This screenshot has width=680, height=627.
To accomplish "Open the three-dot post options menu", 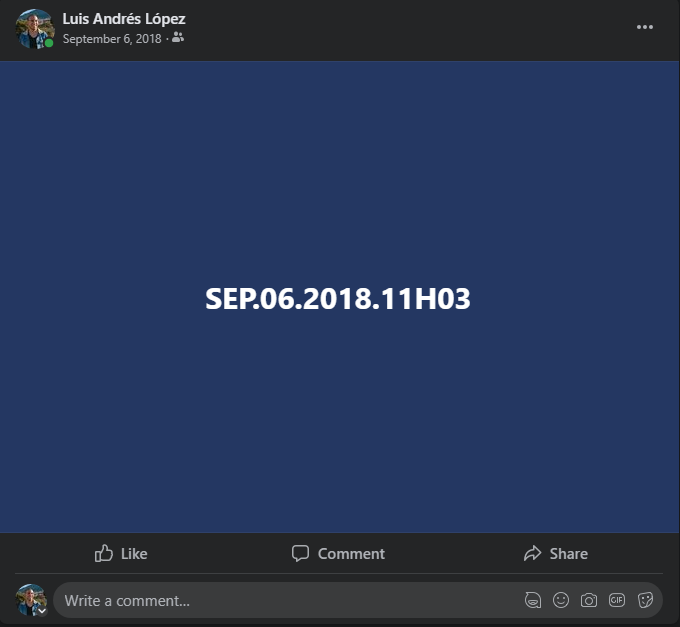I will [x=644, y=27].
